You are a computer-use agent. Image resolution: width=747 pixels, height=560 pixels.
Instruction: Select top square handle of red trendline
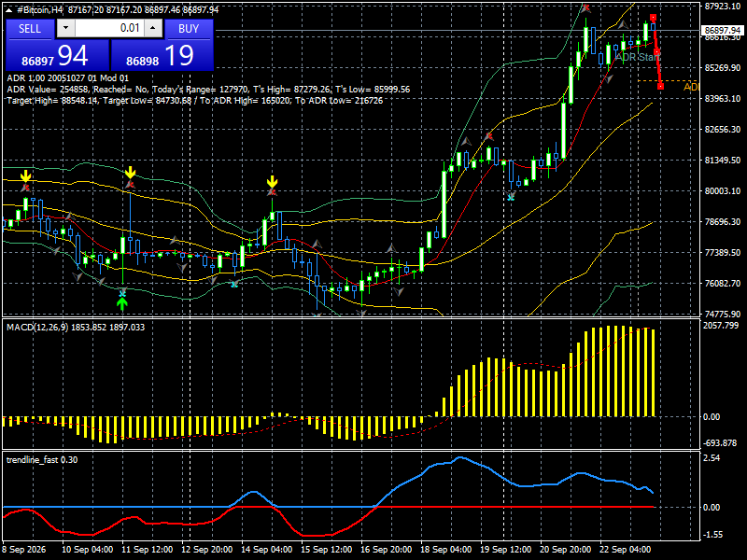(653, 18)
